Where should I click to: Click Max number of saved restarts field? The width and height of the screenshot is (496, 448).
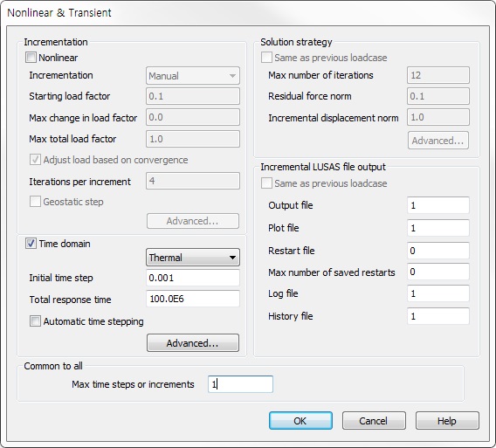tap(438, 272)
